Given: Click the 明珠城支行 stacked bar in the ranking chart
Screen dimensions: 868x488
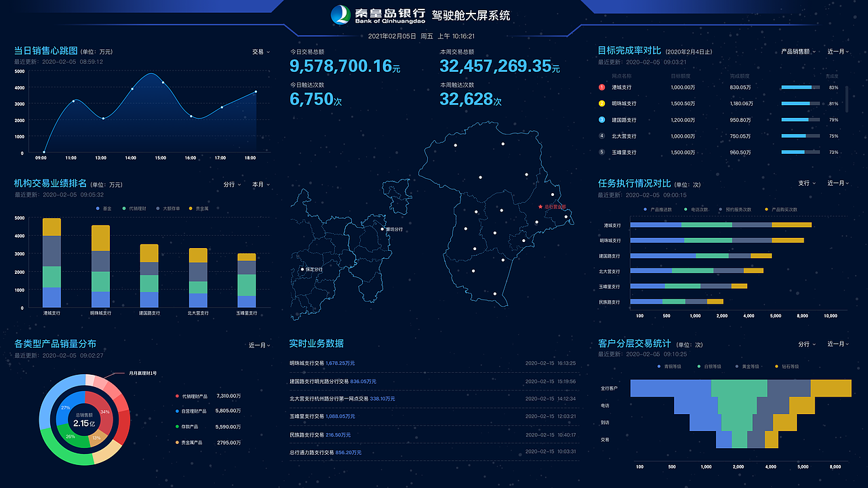Looking at the screenshot, I should (x=100, y=266).
